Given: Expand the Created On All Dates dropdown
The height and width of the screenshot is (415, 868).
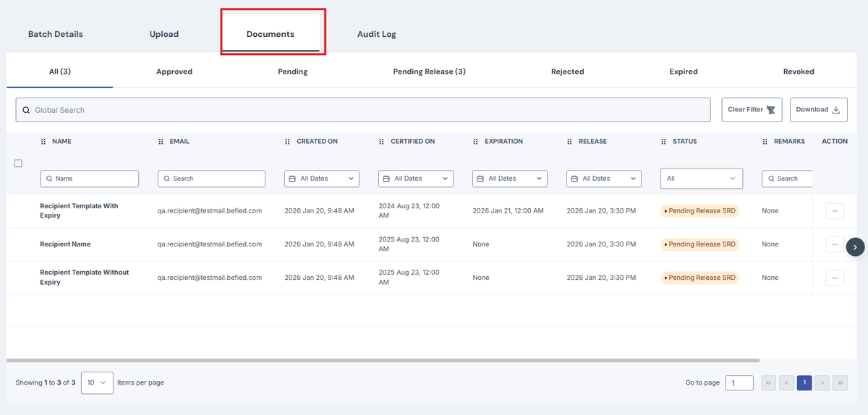Looking at the screenshot, I should [322, 179].
